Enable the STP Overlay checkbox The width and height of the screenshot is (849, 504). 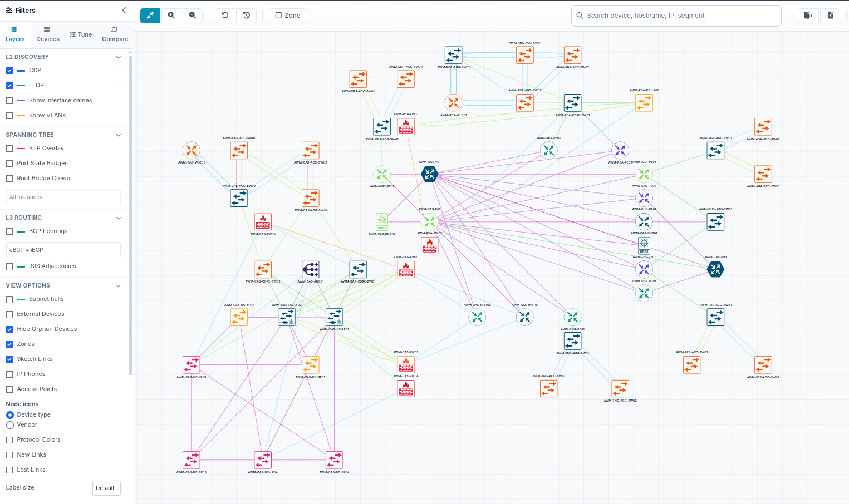click(x=9, y=149)
